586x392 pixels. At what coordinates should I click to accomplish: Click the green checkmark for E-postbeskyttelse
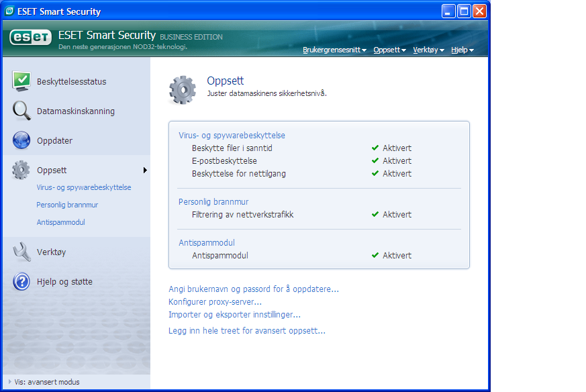pos(375,160)
